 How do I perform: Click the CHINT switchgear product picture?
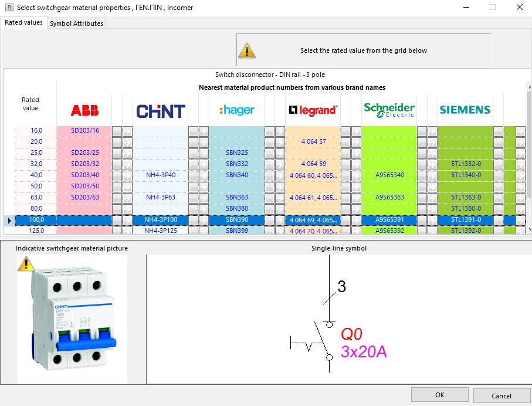(73, 320)
